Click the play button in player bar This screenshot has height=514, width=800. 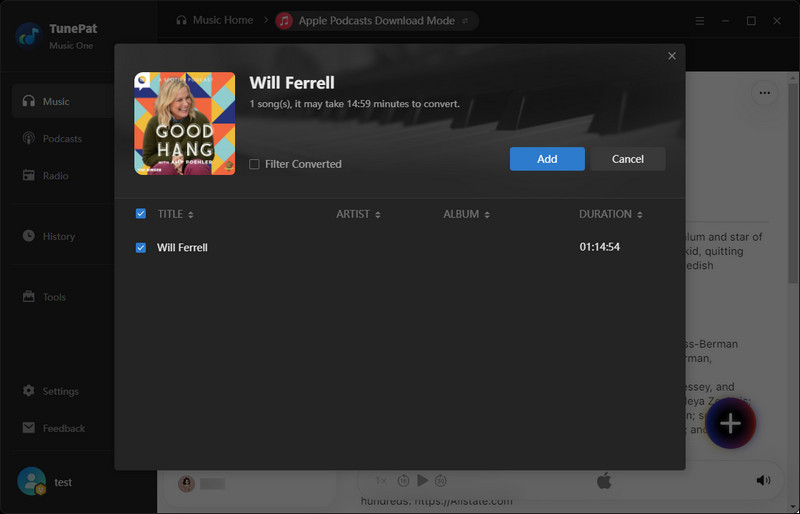[x=422, y=480]
